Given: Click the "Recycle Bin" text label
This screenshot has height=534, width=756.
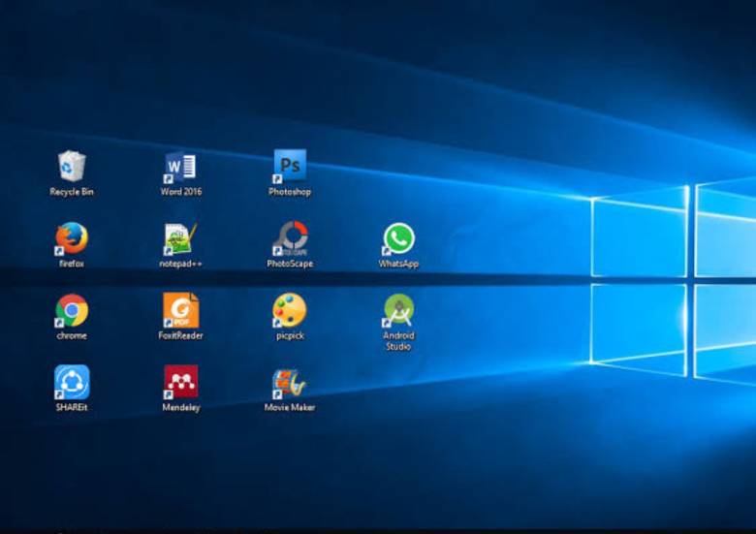Looking at the screenshot, I should (72, 192).
